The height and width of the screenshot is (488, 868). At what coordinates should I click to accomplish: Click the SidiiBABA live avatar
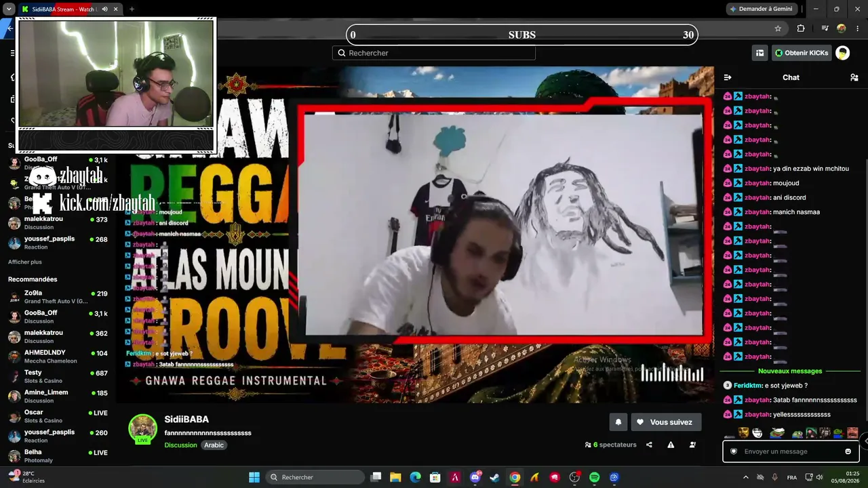(x=143, y=428)
